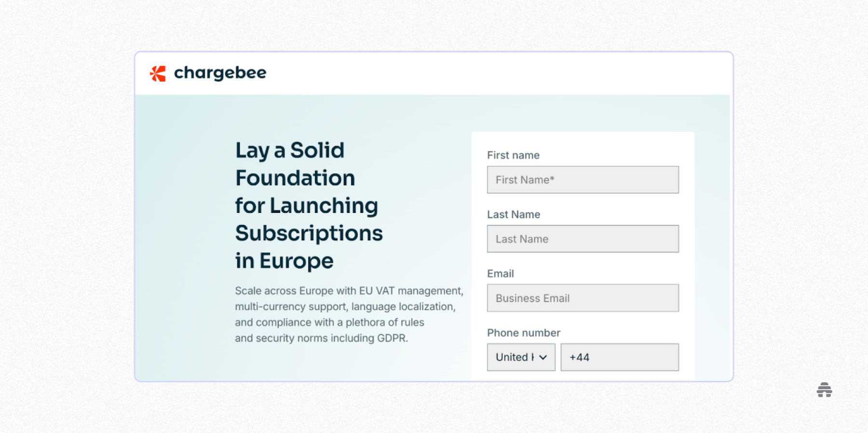Click the +44 phone number field

coord(620,357)
